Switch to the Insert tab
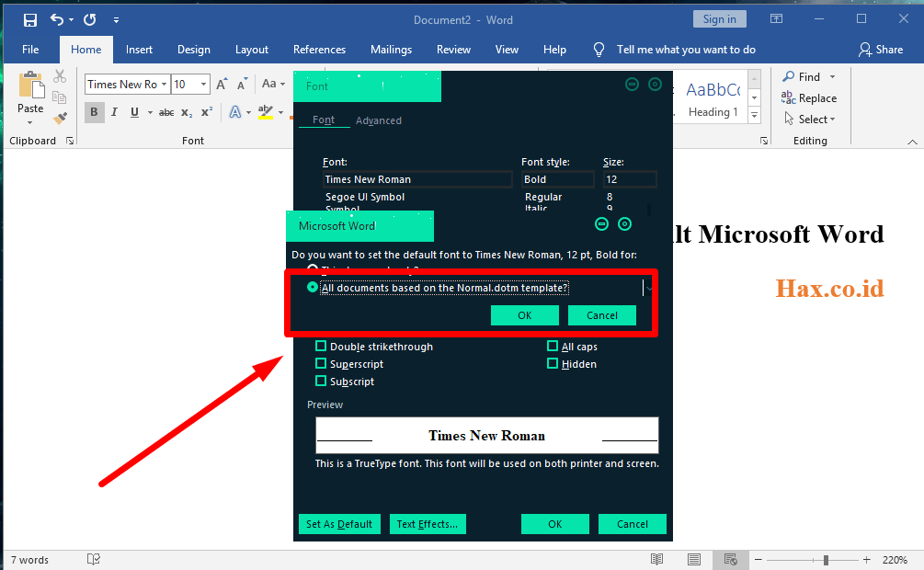 pos(139,50)
